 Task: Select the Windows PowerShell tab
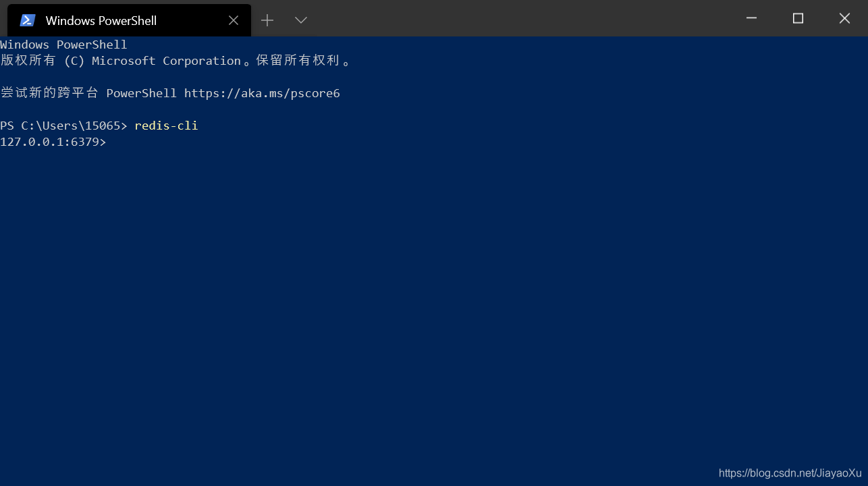(x=129, y=20)
